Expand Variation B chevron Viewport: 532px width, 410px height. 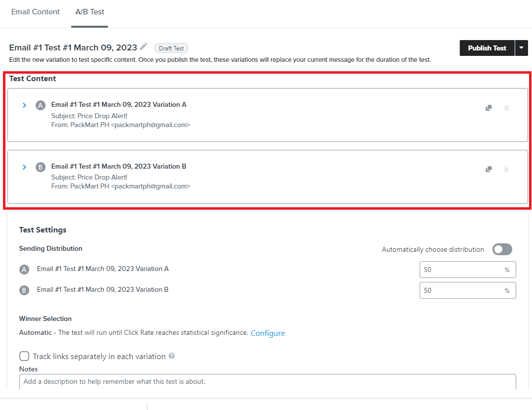point(24,167)
